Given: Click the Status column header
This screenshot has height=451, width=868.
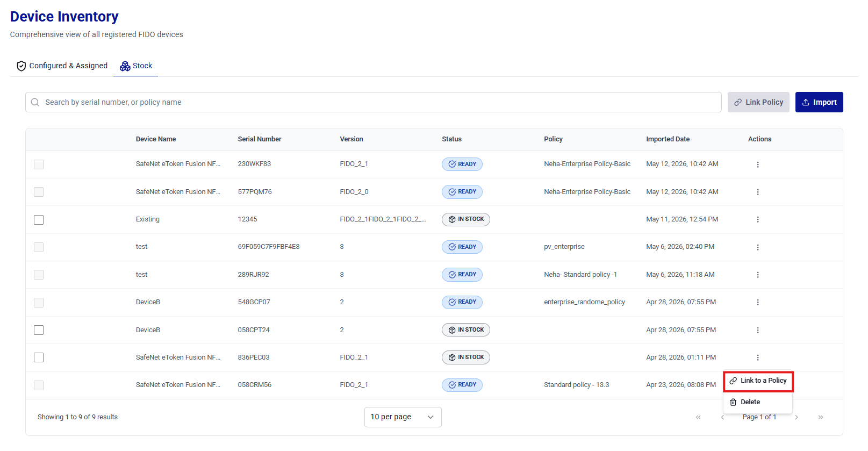Looking at the screenshot, I should 451,139.
